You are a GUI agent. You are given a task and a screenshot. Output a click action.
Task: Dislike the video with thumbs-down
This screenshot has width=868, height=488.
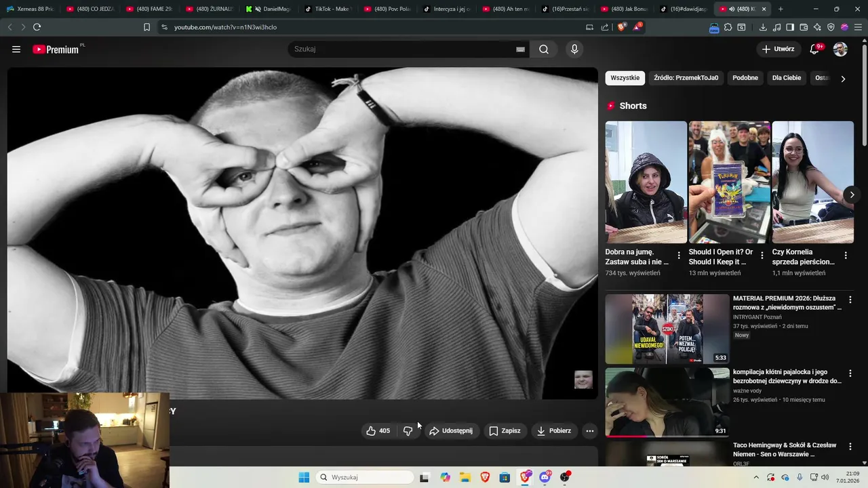(x=408, y=430)
